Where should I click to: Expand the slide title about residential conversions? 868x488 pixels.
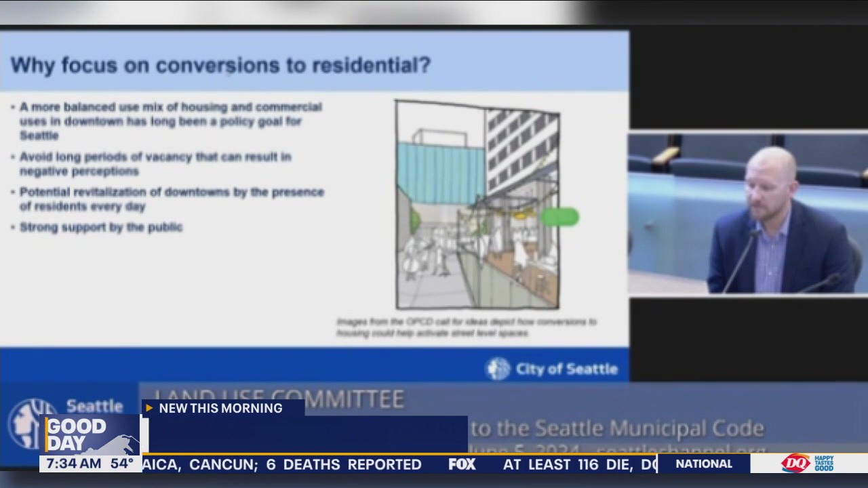220,65
